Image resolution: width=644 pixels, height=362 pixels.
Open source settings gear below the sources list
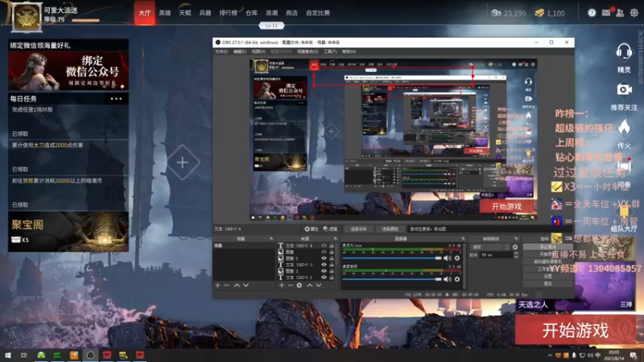[x=299, y=286]
